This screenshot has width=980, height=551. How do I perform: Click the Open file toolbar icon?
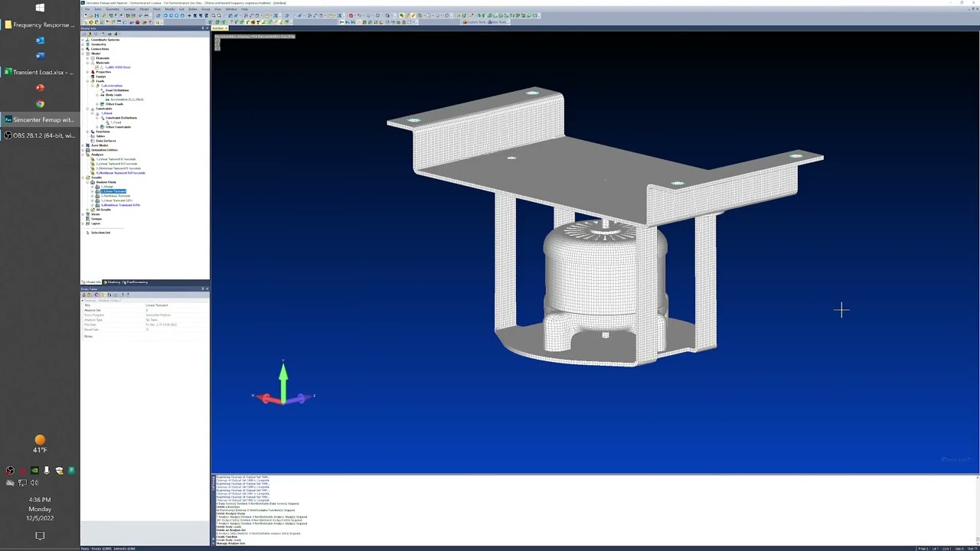tap(91, 15)
